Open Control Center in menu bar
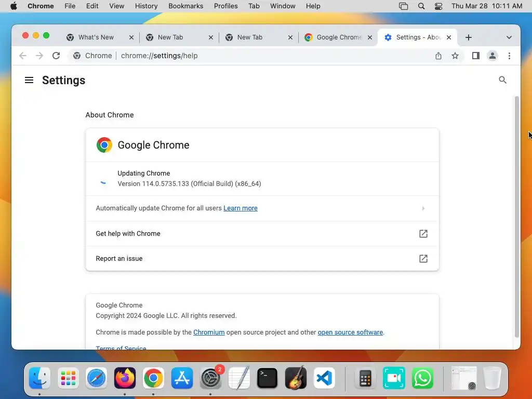 (x=438, y=6)
